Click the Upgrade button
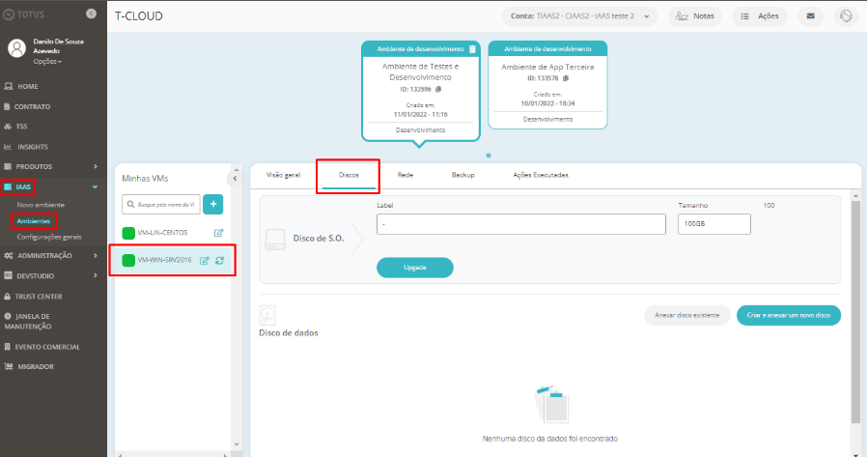Image resolution: width=868 pixels, height=458 pixels. point(414,268)
